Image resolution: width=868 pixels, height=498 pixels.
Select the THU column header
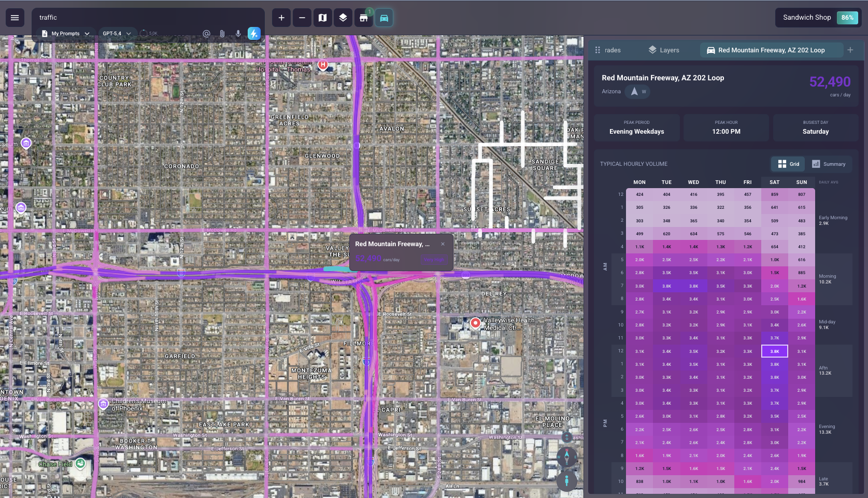pos(720,182)
